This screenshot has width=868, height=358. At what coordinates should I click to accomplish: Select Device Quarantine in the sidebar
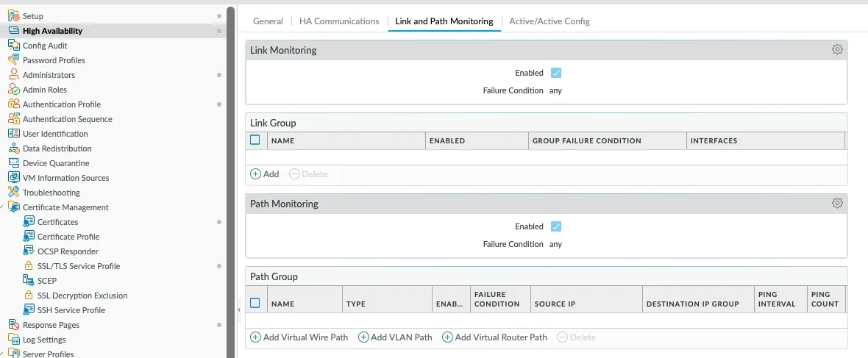[56, 163]
